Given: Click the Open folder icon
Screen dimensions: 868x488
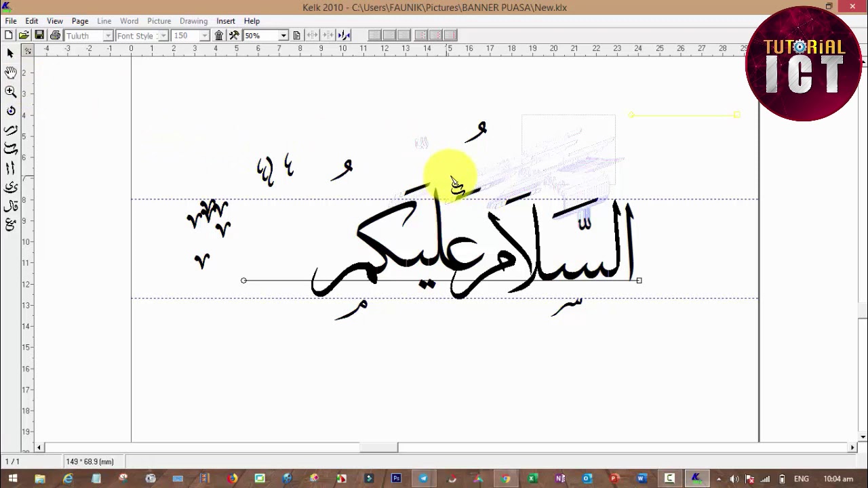Looking at the screenshot, I should 24,35.
